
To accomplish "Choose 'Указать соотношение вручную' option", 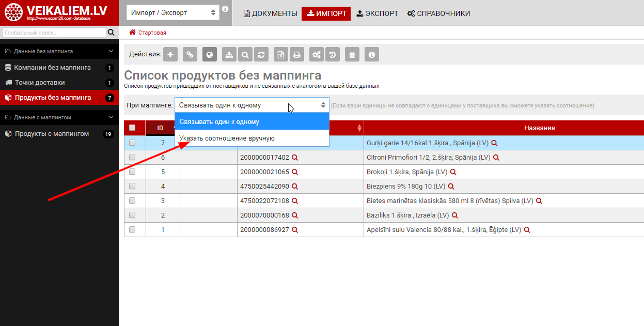I will click(227, 138).
